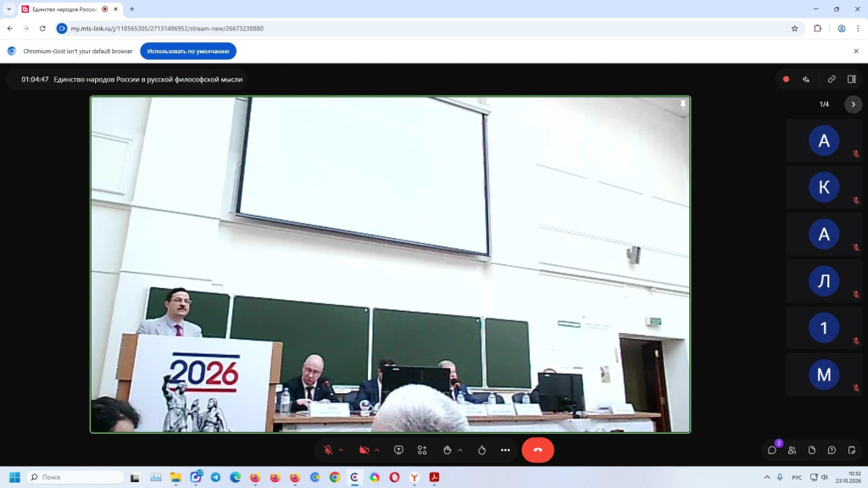Select the participant tile labeled Л
Viewport: 868px width, 488px height.
[x=824, y=281]
